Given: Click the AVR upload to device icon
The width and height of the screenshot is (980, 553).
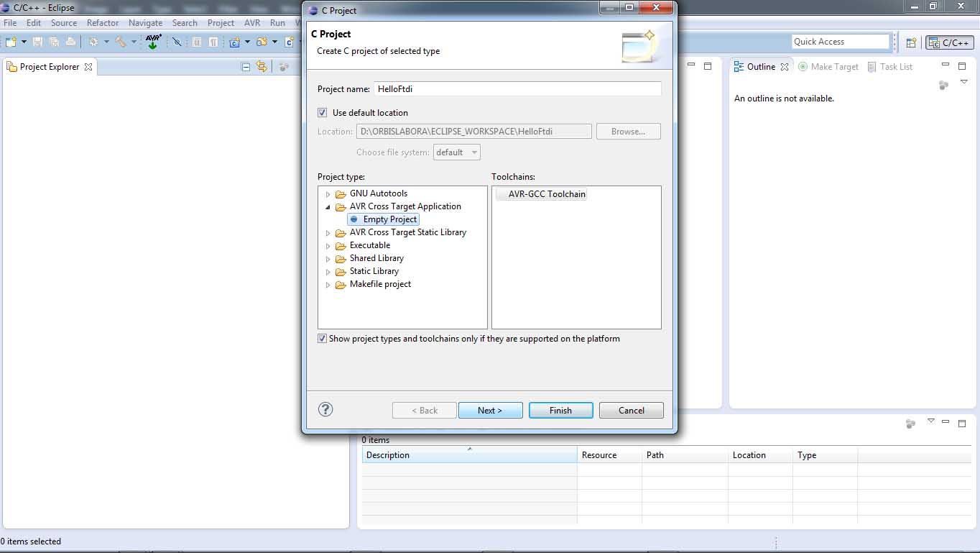Looking at the screenshot, I should coord(153,42).
